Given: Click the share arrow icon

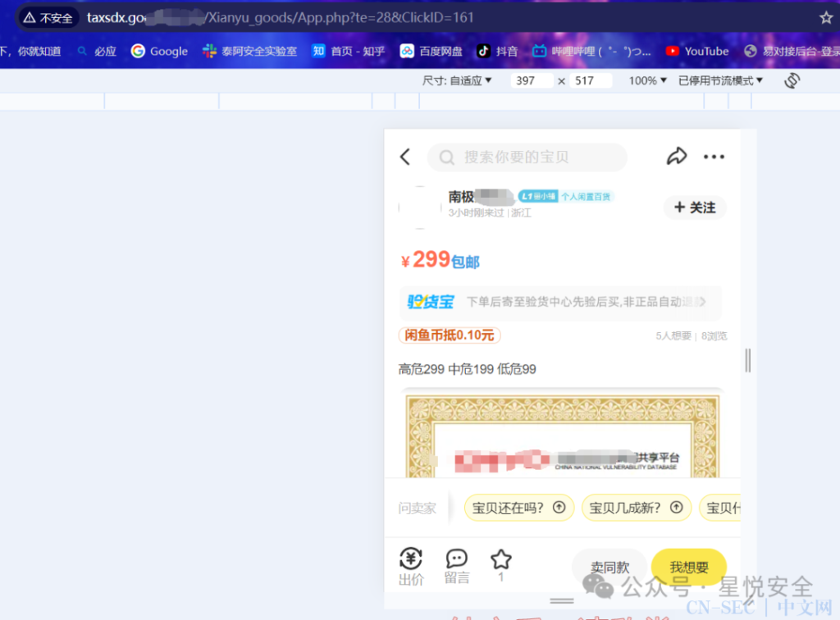Looking at the screenshot, I should pos(677,156).
